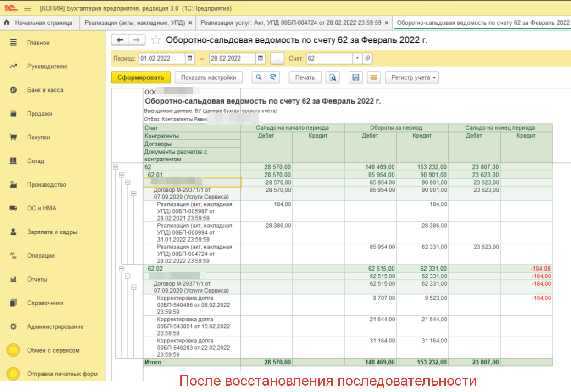The image size is (571, 392).
Task: Collapse the 62.01 subaccount group
Action: [x=122, y=175]
